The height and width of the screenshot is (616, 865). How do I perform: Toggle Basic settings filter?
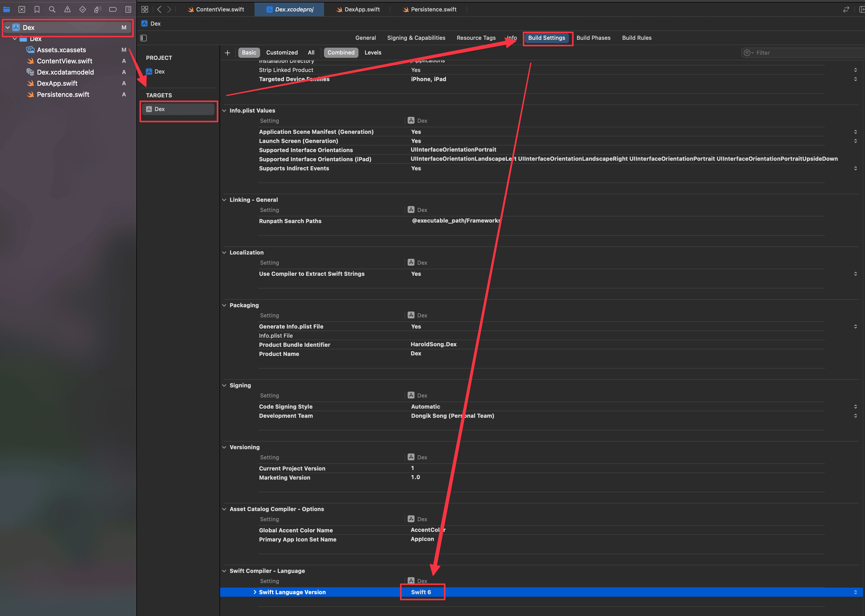(x=249, y=53)
